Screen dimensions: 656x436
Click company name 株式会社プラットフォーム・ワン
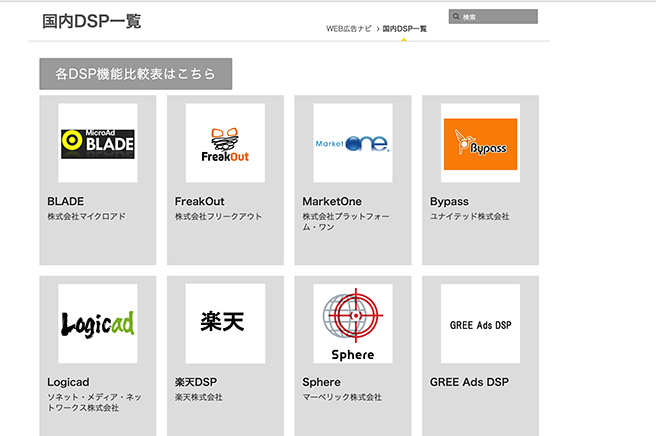[346, 222]
